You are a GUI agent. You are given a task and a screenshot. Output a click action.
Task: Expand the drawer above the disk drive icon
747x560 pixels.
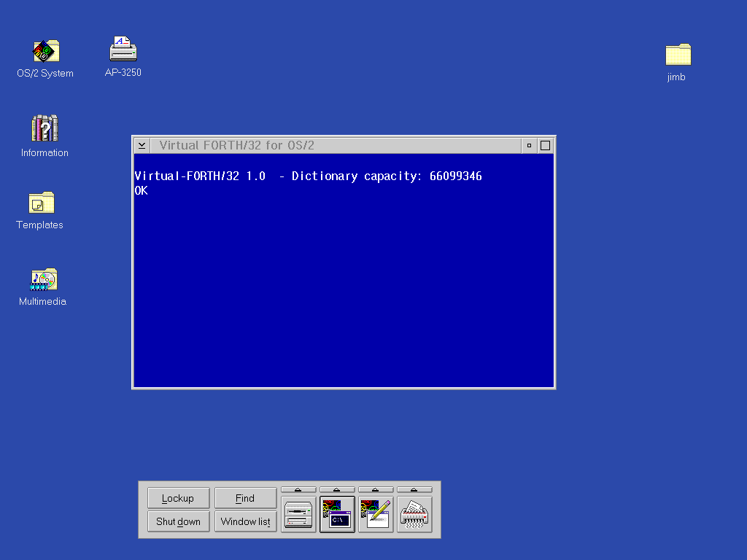pos(298,489)
